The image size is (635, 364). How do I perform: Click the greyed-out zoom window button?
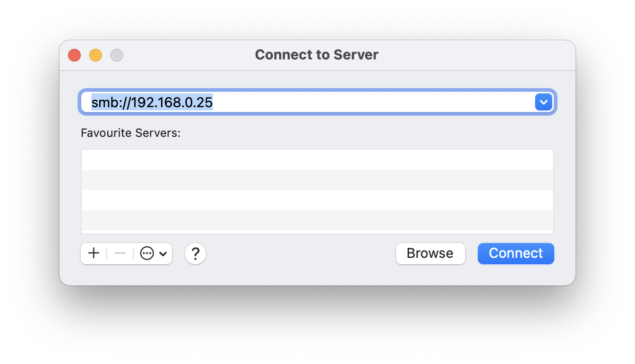(117, 55)
